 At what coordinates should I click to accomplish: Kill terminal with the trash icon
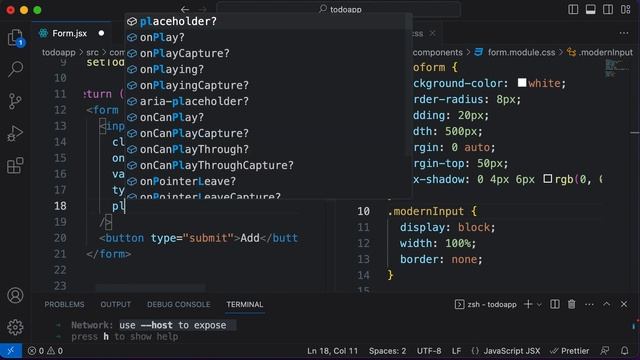point(571,304)
